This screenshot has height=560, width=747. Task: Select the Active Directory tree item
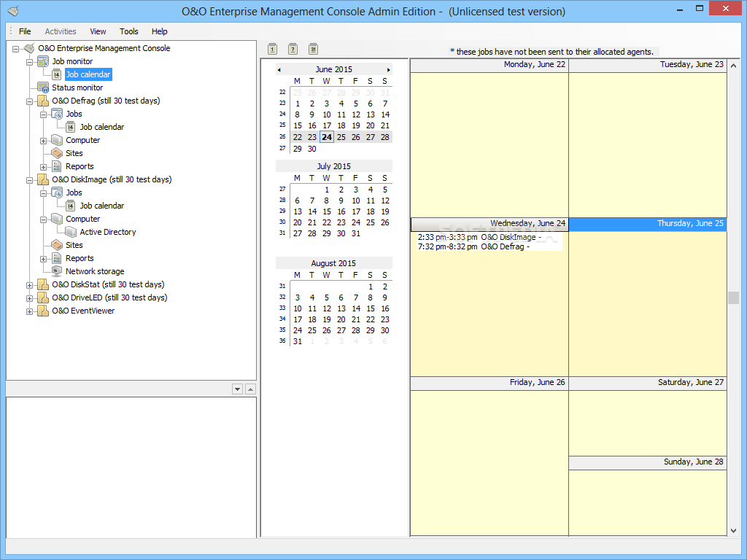coord(108,232)
